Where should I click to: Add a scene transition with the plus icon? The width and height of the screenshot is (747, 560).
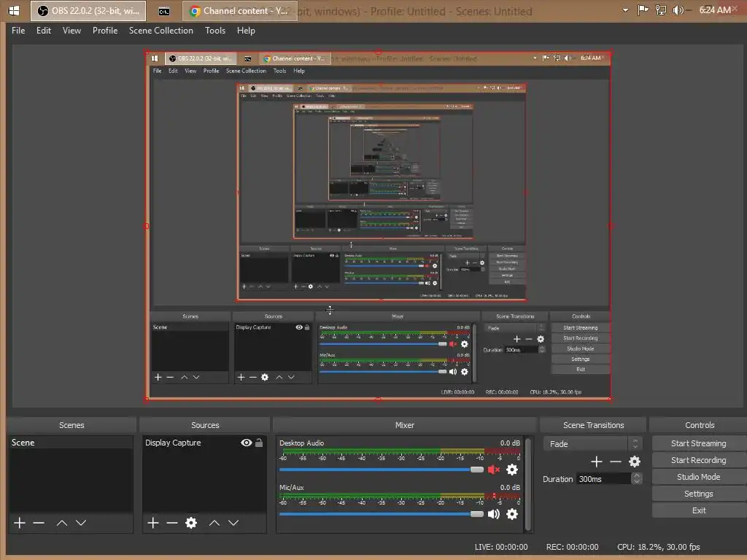pyautogui.click(x=597, y=462)
